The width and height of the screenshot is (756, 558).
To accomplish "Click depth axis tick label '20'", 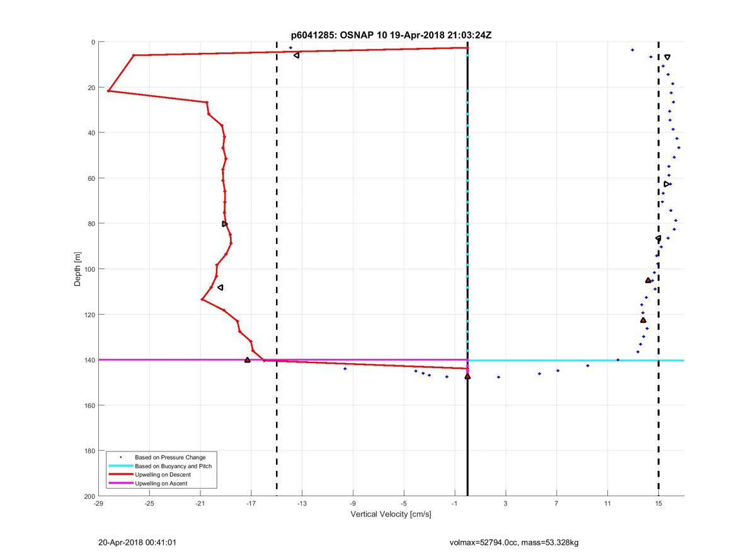I will point(91,88).
